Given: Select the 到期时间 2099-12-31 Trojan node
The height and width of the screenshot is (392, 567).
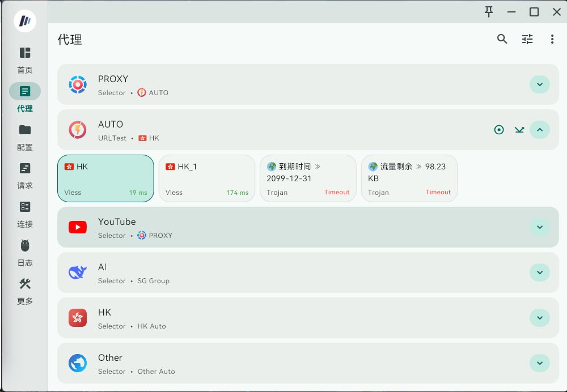Looking at the screenshot, I should (x=308, y=178).
